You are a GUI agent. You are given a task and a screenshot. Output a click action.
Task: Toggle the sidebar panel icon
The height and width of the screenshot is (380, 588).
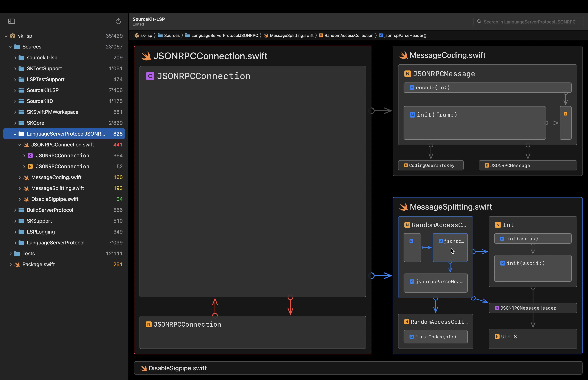pos(12,21)
